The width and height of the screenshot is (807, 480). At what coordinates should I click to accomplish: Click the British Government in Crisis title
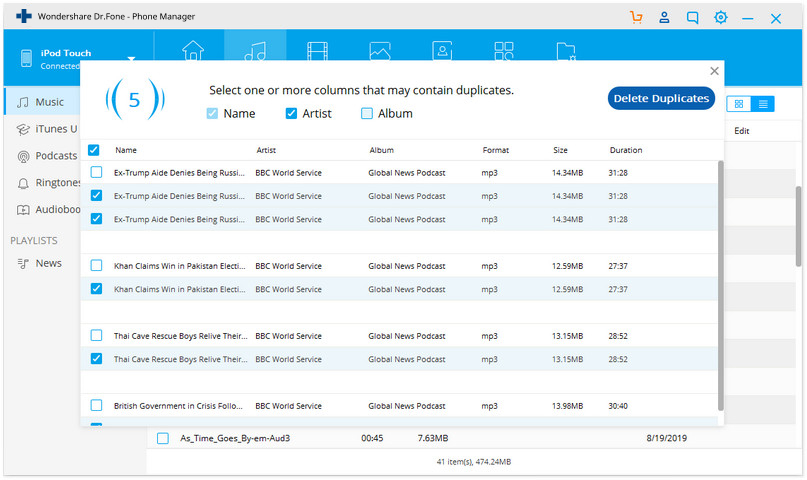(x=178, y=406)
